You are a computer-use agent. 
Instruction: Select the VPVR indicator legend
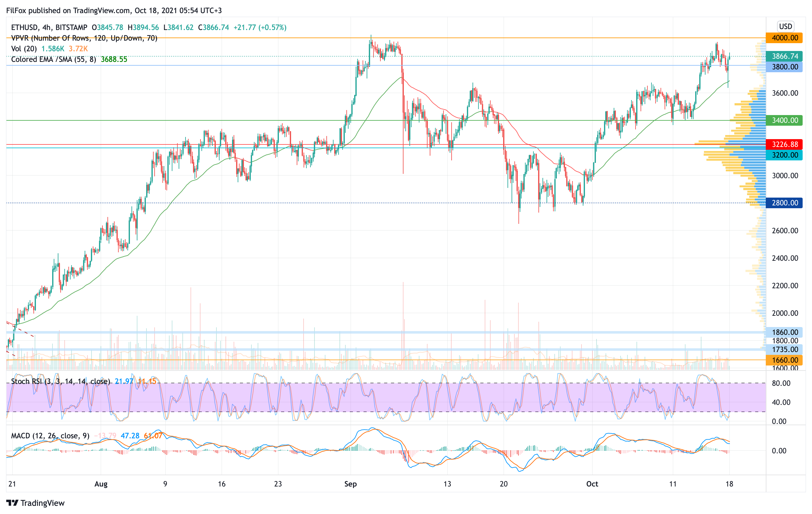(x=84, y=38)
